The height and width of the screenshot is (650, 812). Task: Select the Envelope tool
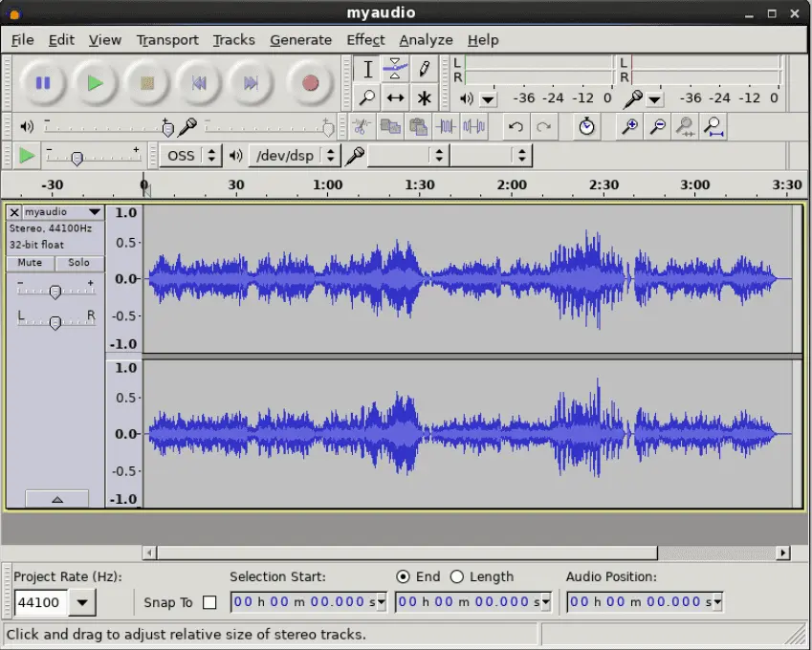pyautogui.click(x=395, y=69)
